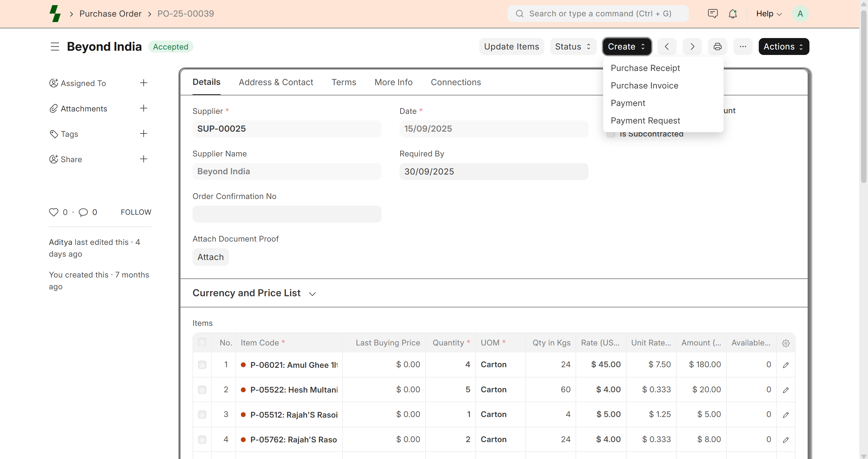Add an attachment with plus icon
Viewport: 868px width, 459px height.
144,108
